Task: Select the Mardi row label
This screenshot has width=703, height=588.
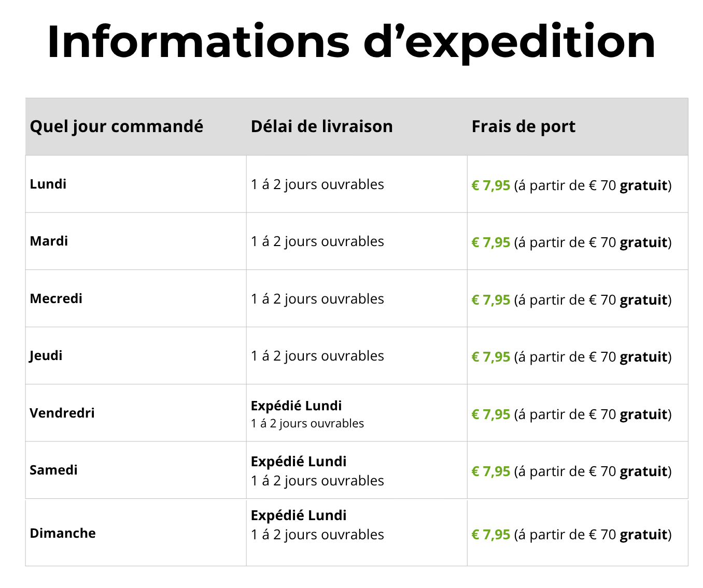Action: coord(49,241)
